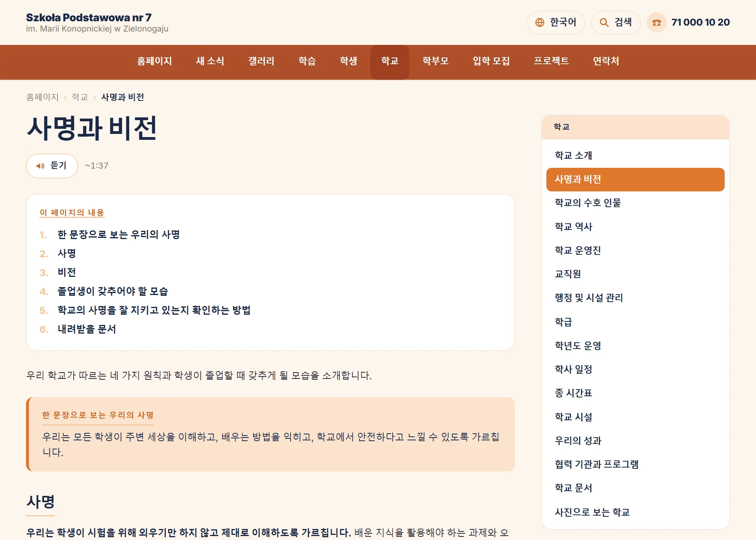Go to 홈페이지 in main navigation
Screen dimensions: 756x540
154,61
